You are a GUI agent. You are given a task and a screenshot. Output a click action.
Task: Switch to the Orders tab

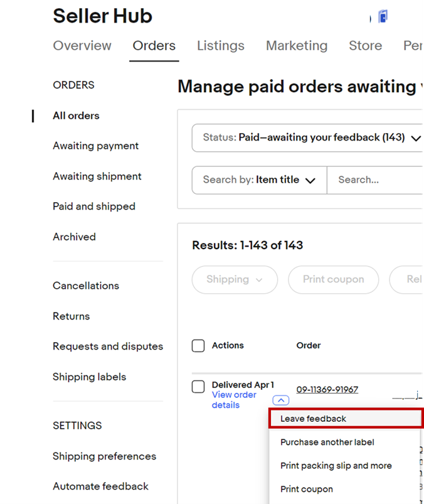point(154,46)
